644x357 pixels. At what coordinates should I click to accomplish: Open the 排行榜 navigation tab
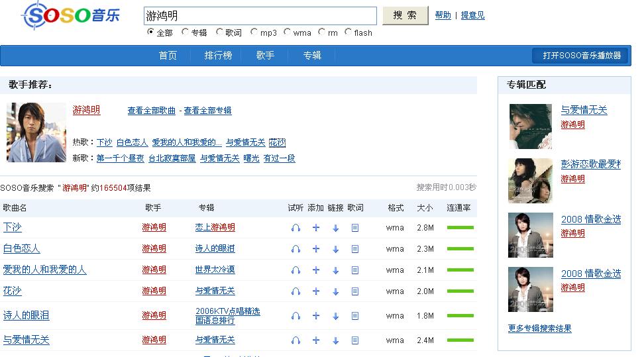pos(218,56)
